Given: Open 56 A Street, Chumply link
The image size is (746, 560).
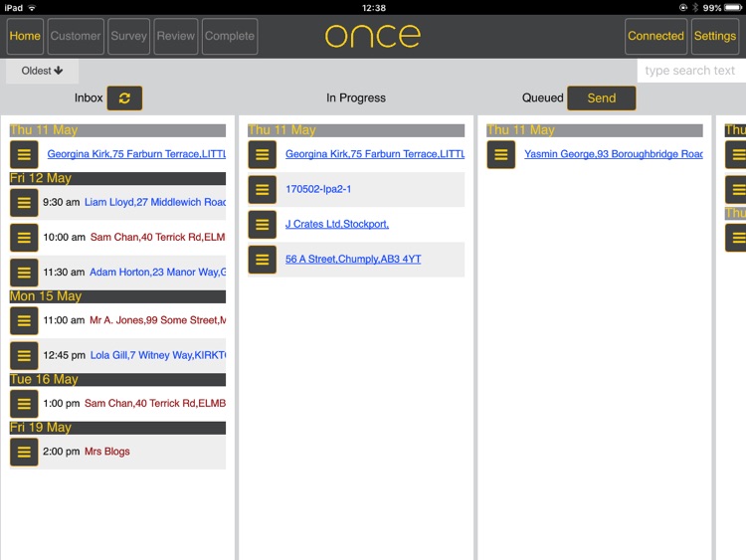Looking at the screenshot, I should [353, 259].
